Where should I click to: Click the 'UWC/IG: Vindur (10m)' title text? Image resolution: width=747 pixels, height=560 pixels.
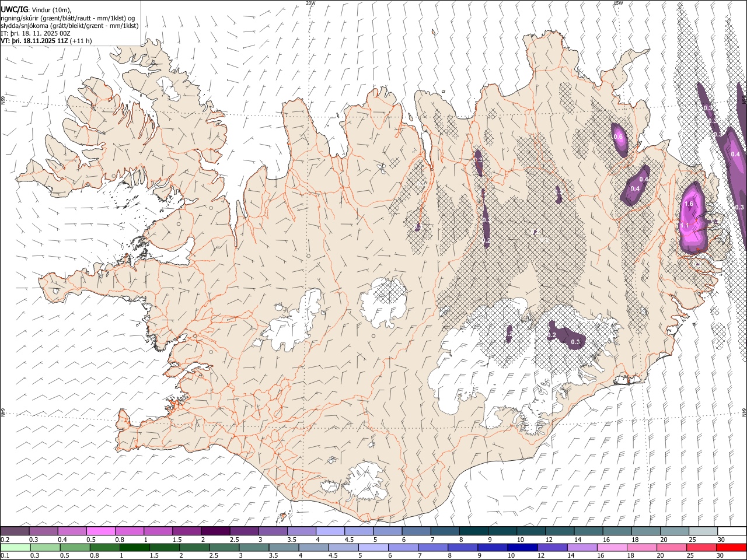[36, 10]
